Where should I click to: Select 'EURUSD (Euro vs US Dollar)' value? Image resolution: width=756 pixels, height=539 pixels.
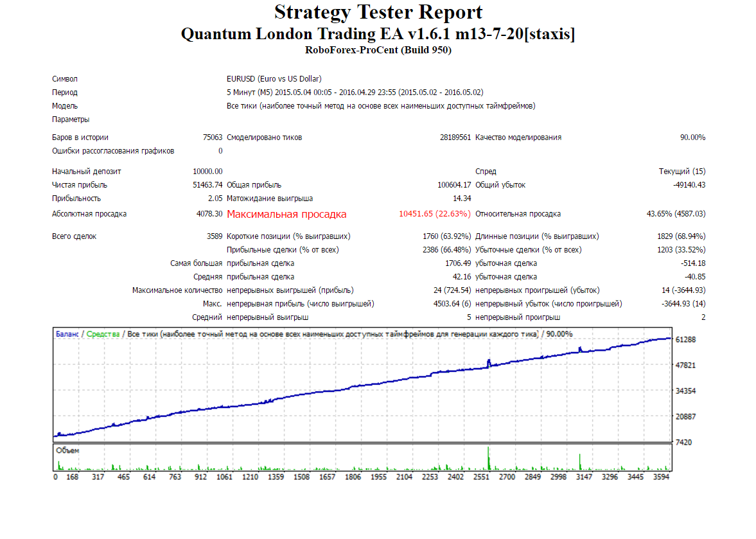pyautogui.click(x=274, y=79)
